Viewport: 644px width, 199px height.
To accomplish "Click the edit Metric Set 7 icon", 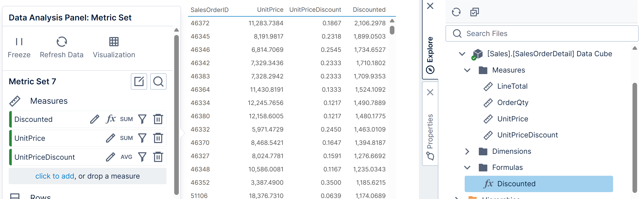I will coord(139,81).
